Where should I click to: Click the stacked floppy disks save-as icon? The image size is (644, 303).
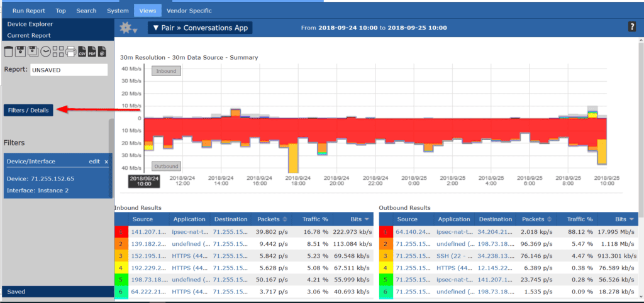[x=33, y=52]
